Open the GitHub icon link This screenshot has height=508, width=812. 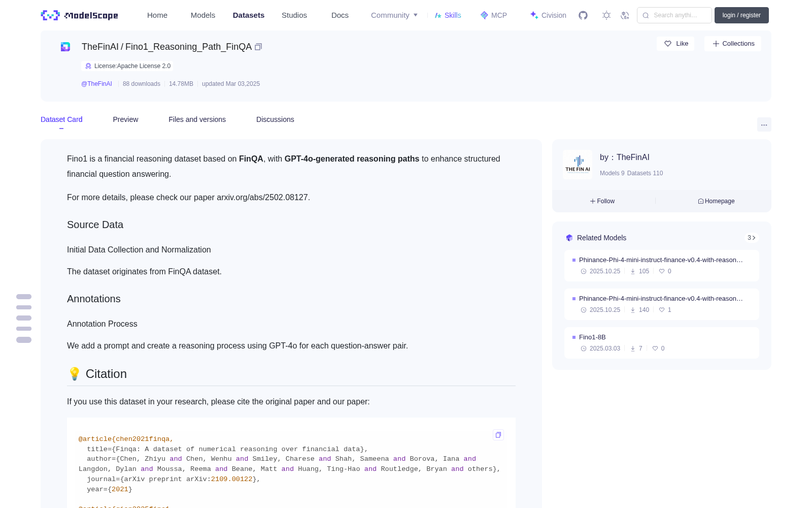[583, 15]
